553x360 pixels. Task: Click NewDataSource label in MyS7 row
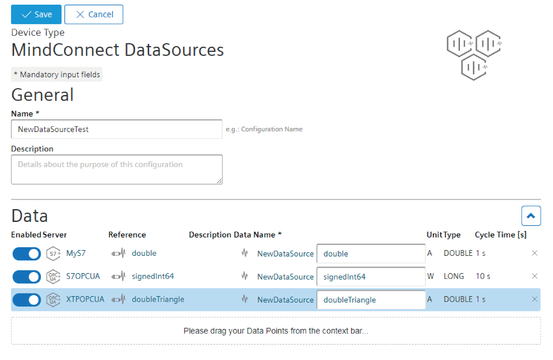pyautogui.click(x=285, y=254)
